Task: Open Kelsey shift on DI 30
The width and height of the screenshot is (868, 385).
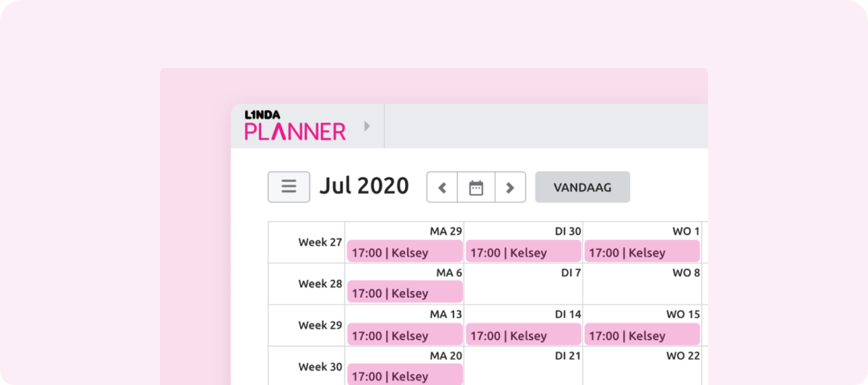Action: (523, 253)
